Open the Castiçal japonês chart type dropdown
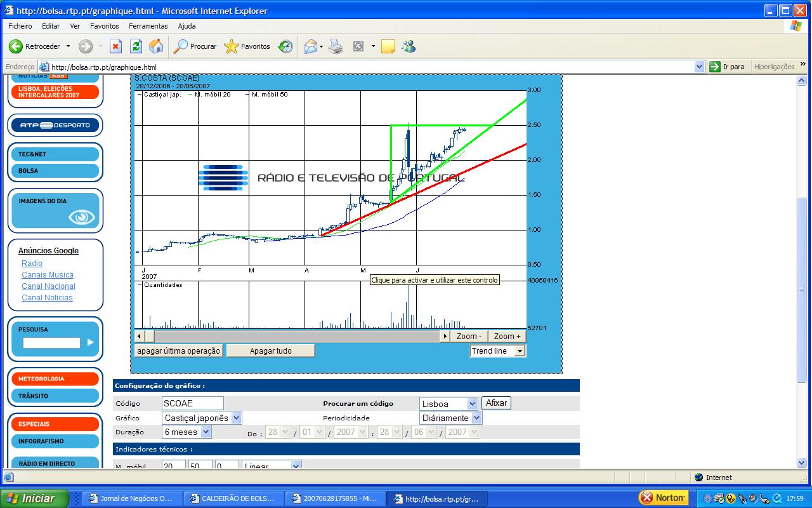The image size is (812, 508). tap(236, 418)
